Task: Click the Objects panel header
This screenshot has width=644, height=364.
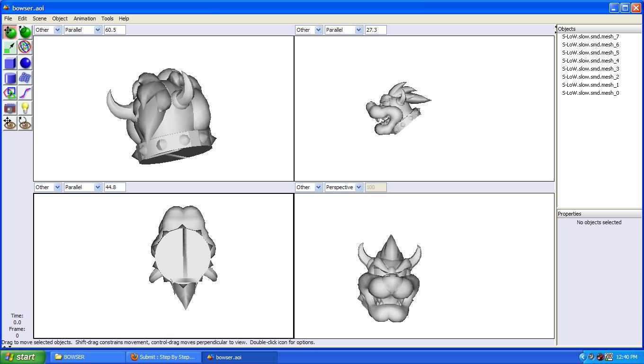Action: point(599,29)
